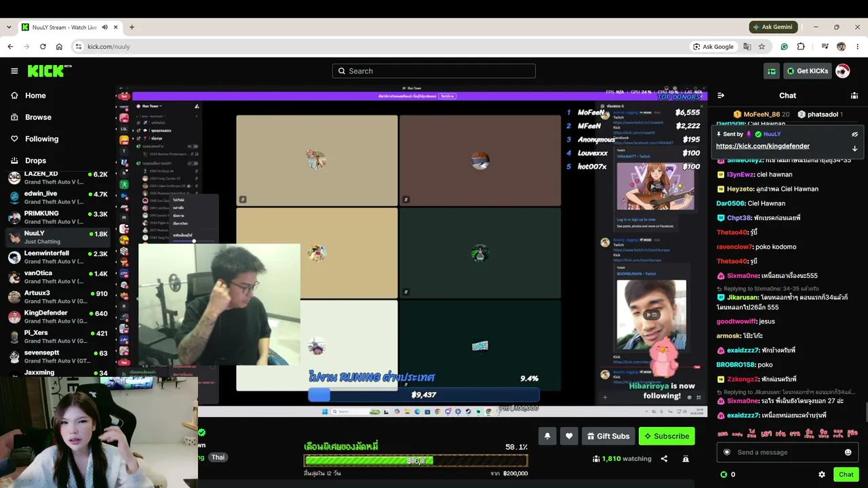This screenshot has width=868, height=488.
Task: Click username goodtwowiff in chat
Action: (736, 321)
